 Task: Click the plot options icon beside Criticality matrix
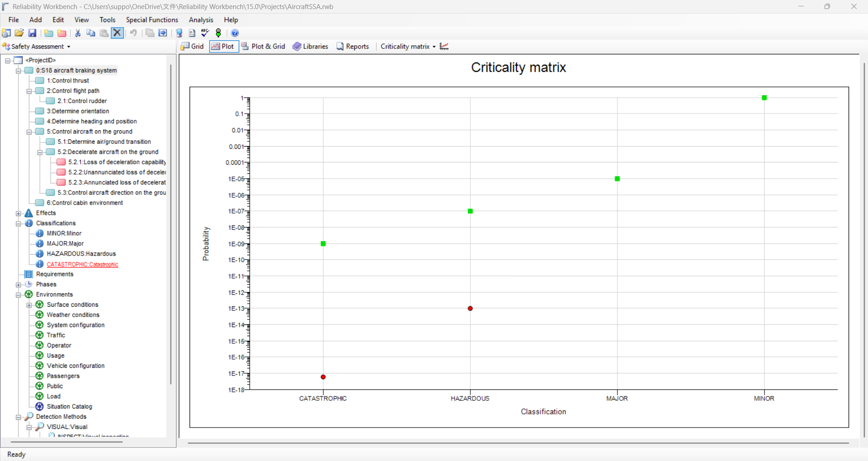coord(444,47)
